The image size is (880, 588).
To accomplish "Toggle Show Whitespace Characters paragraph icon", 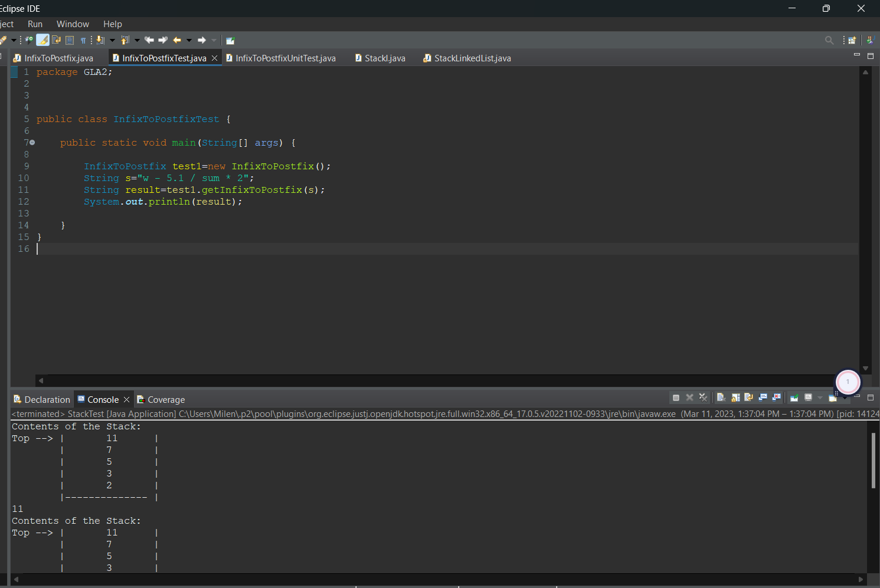I will (x=83, y=40).
